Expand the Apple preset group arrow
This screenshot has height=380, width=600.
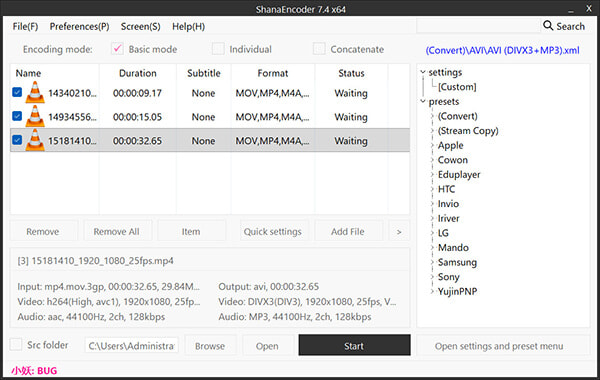432,145
